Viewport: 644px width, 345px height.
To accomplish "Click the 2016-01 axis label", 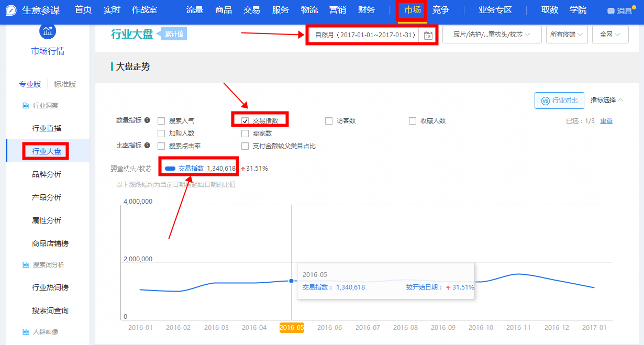I will coord(141,328).
